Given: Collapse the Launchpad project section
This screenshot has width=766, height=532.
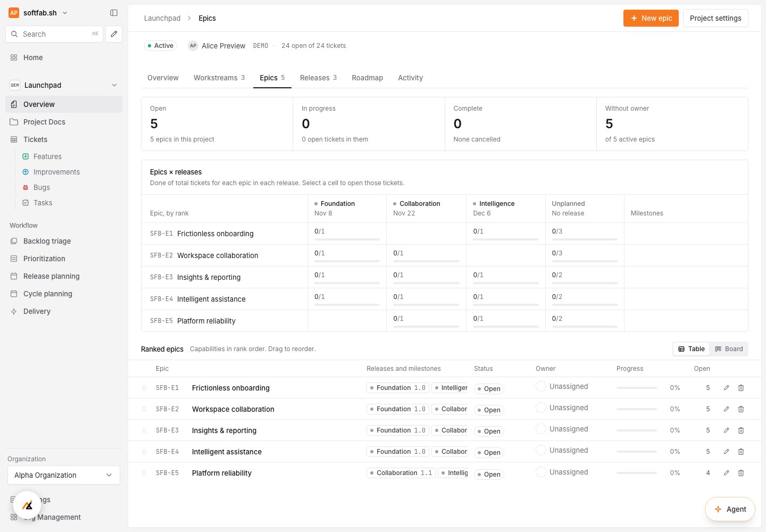Looking at the screenshot, I should 114,85.
